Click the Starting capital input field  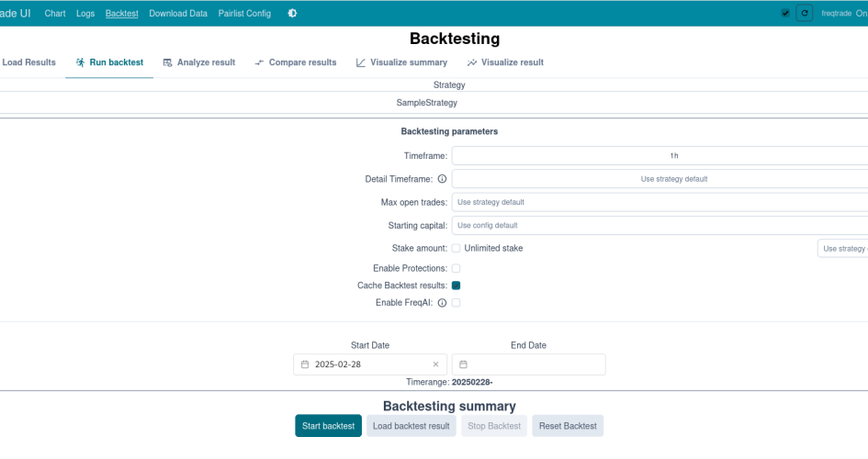pos(659,225)
